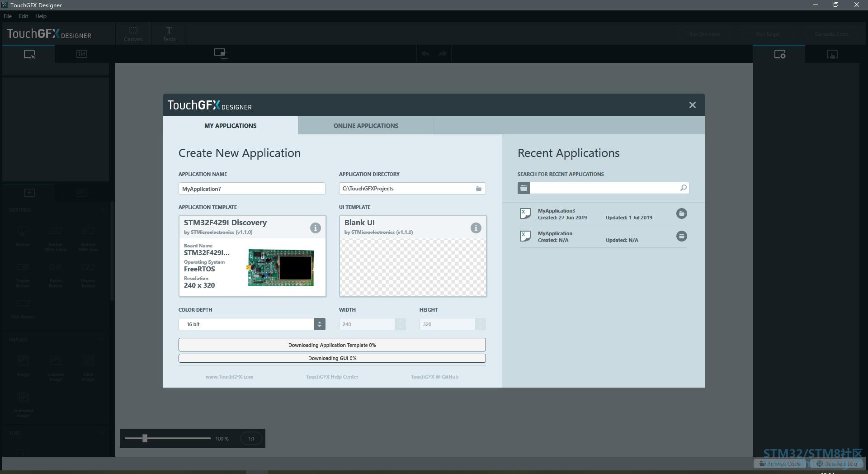Open the Help menu
Screen dimensions: 868x474
[x=41, y=16]
